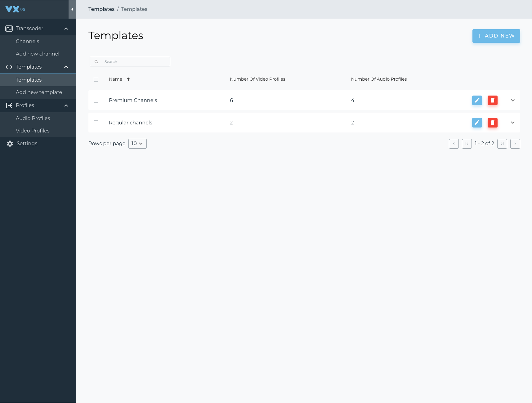Click the Templates code-bracket sidebar icon
Image resolution: width=532 pixels, height=403 pixels.
pos(9,67)
